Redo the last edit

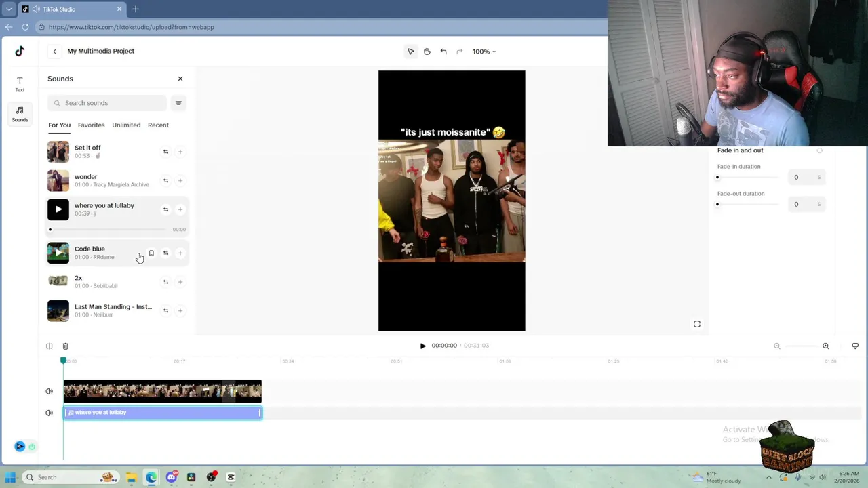pyautogui.click(x=459, y=52)
